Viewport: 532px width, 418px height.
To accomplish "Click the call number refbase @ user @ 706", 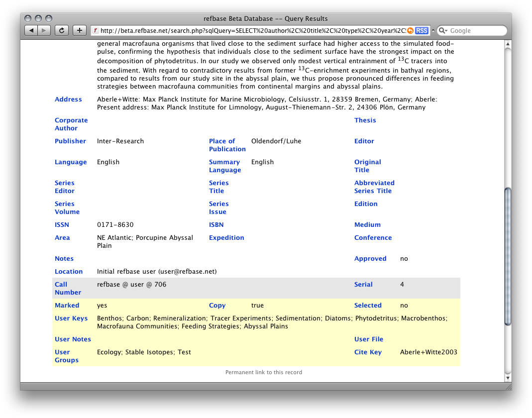I will point(132,285).
